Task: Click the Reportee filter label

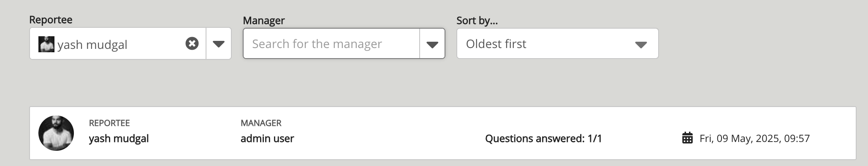Action: [51, 20]
